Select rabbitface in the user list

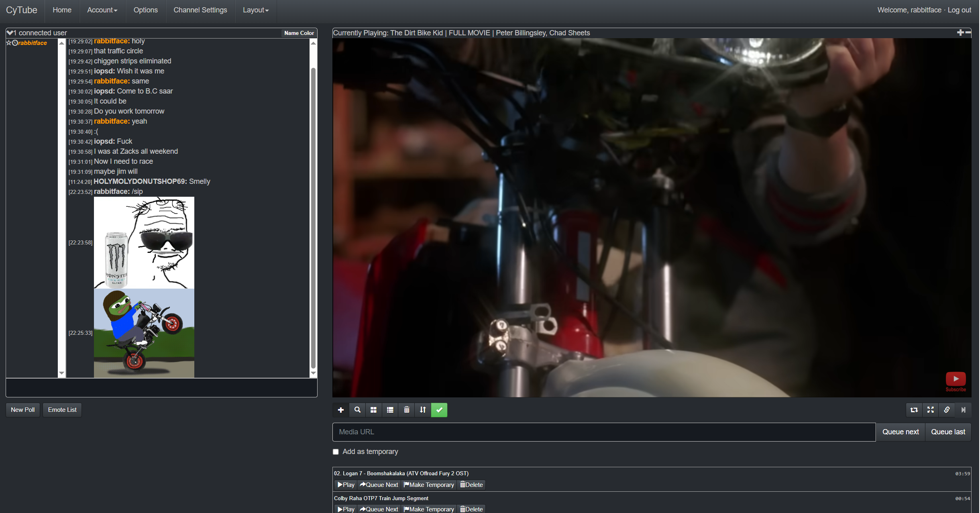point(33,43)
